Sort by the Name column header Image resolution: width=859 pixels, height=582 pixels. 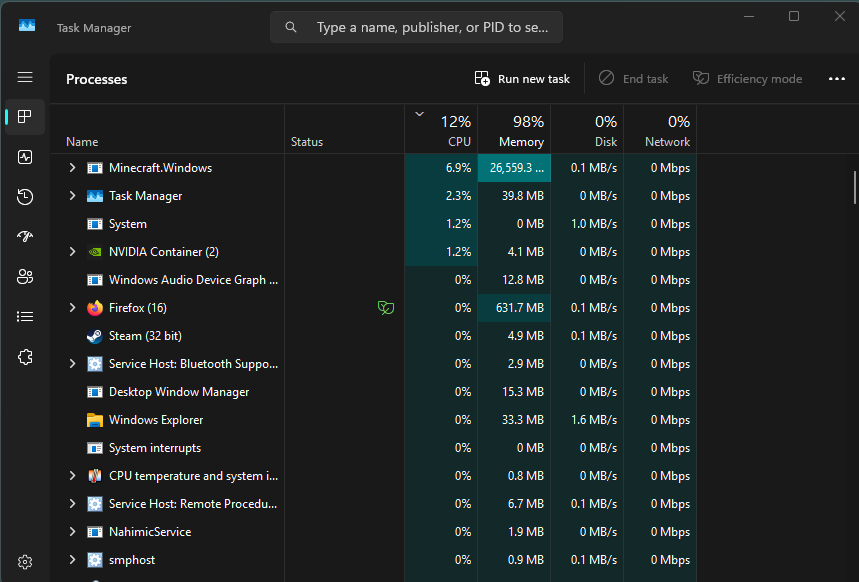pyautogui.click(x=168, y=129)
